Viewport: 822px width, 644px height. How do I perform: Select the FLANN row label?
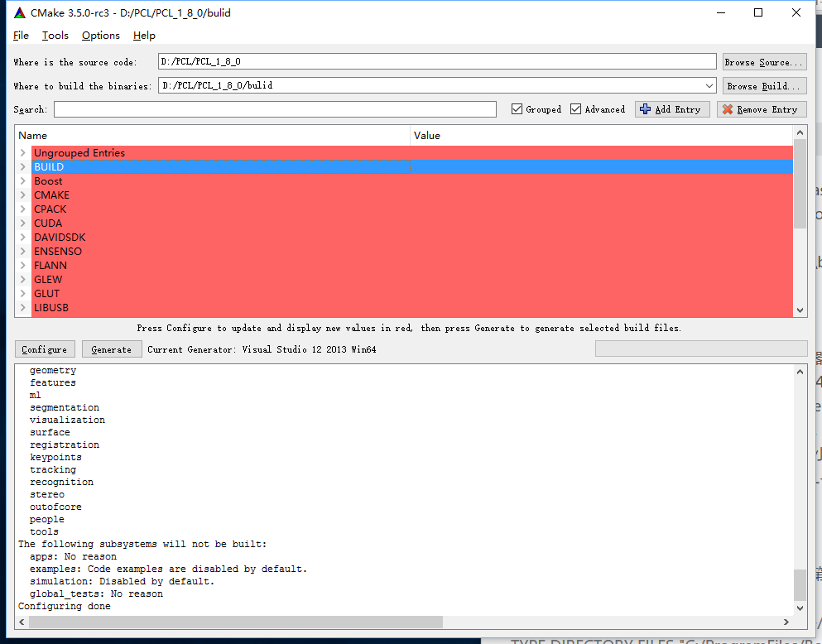point(50,265)
